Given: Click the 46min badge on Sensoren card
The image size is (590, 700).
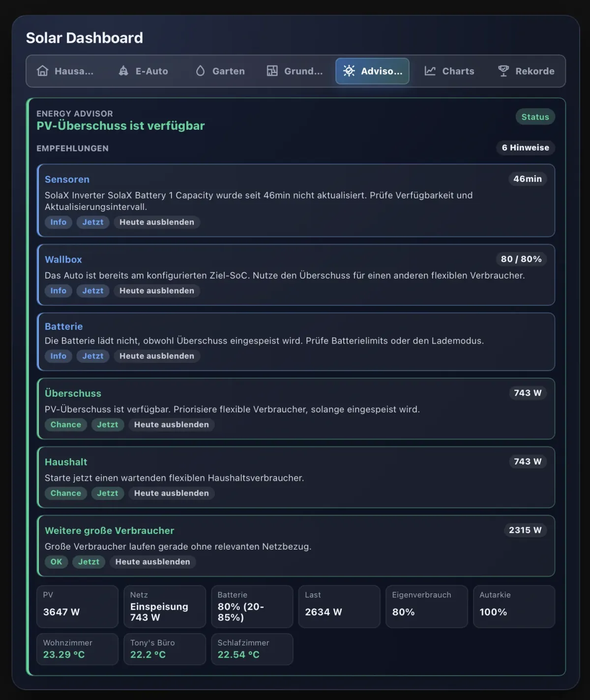Looking at the screenshot, I should [528, 179].
